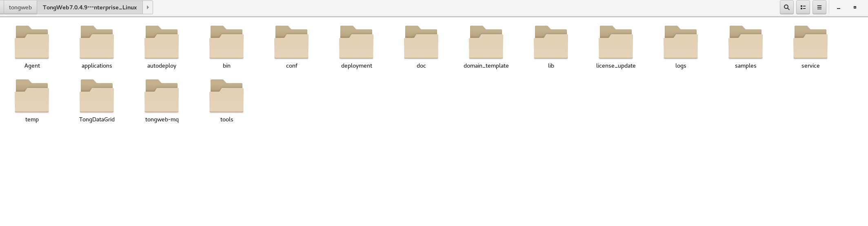868x226 pixels.
Task: Click the path bar forward arrow
Action: pyautogui.click(x=148, y=7)
